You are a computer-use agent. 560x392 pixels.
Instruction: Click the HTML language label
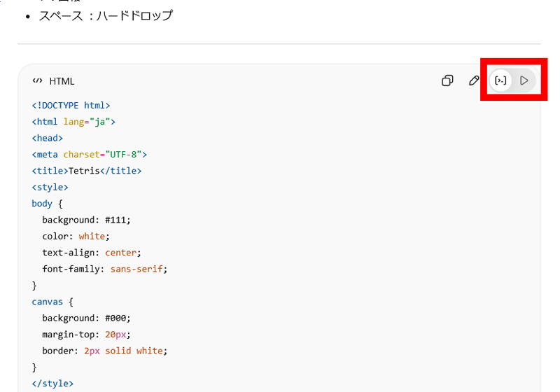pyautogui.click(x=62, y=81)
